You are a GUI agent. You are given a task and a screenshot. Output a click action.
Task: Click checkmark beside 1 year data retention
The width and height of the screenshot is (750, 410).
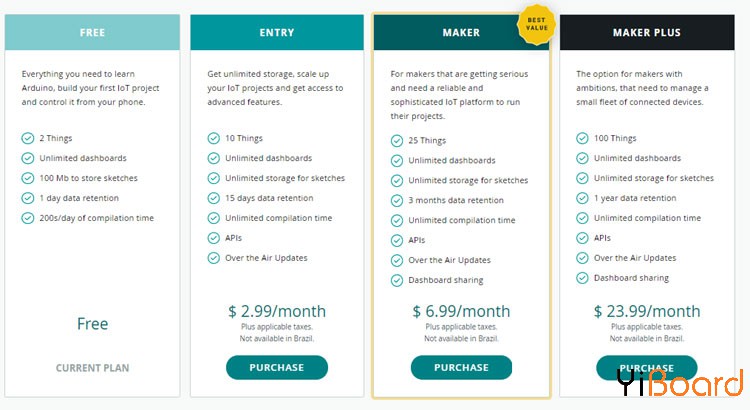[582, 198]
